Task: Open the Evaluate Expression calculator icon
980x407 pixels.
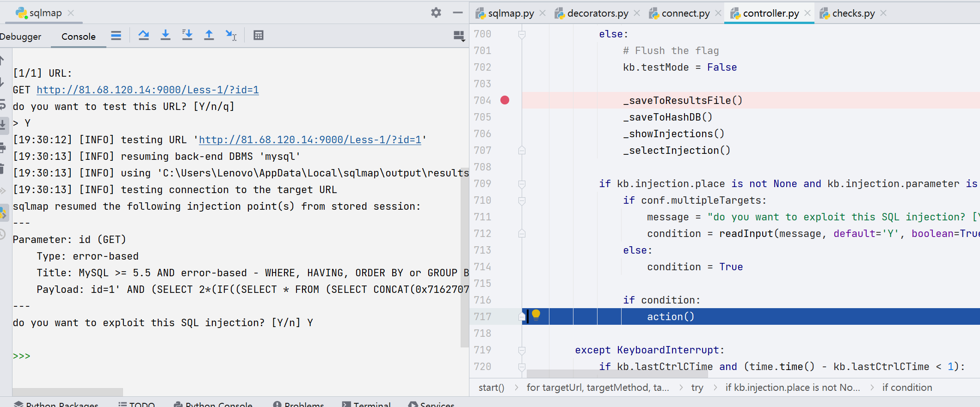Action: click(259, 35)
